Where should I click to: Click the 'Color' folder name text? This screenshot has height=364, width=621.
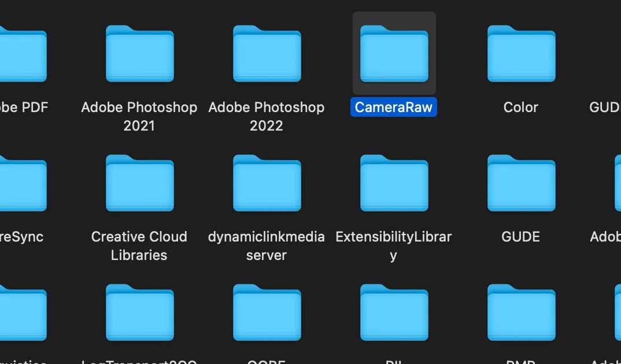click(x=521, y=107)
